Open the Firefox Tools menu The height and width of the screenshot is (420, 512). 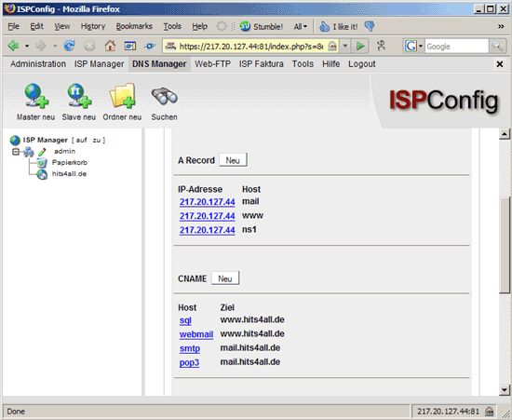[172, 26]
